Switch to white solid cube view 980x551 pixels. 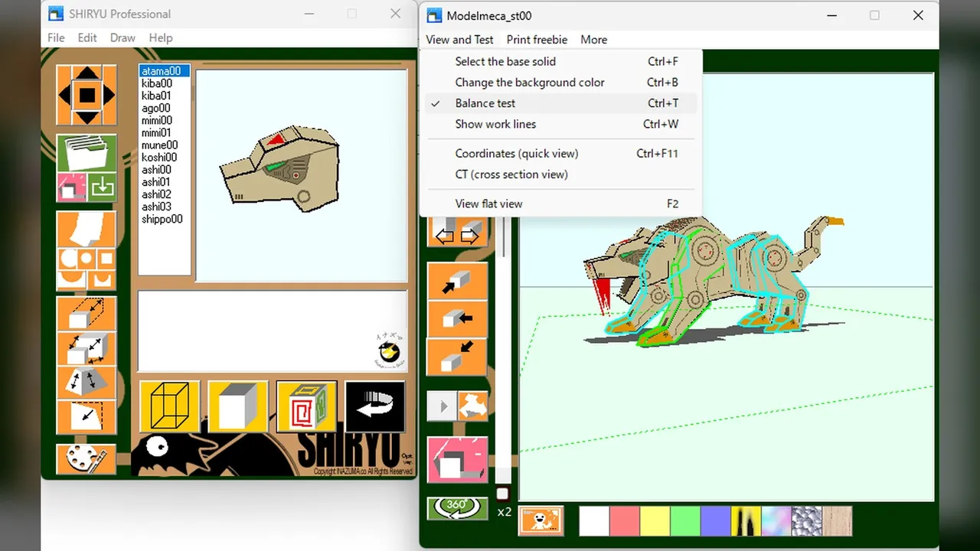pyautogui.click(x=238, y=406)
